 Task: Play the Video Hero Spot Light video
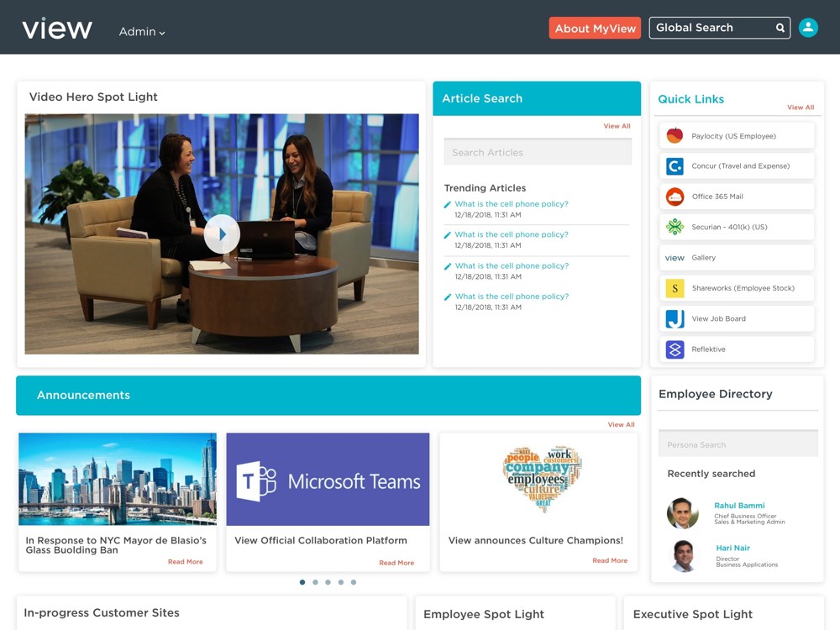pyautogui.click(x=222, y=234)
